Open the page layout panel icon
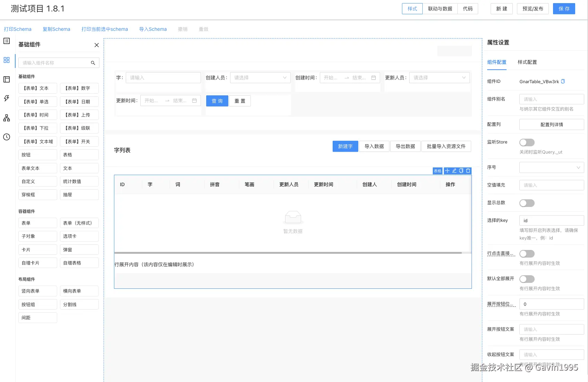The width and height of the screenshot is (588, 382). 6,79
